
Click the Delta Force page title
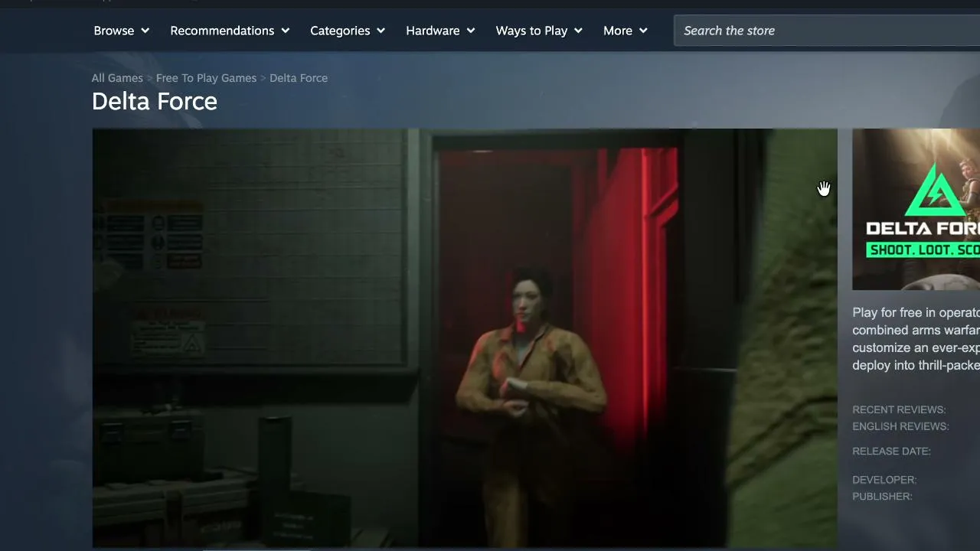154,101
